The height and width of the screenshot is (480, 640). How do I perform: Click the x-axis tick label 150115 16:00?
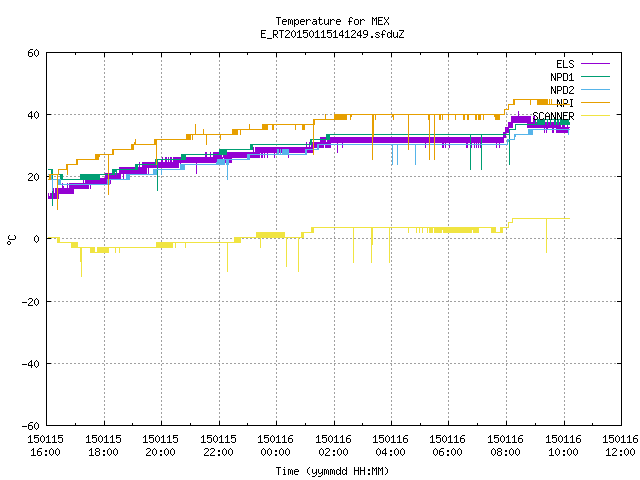coord(46,446)
